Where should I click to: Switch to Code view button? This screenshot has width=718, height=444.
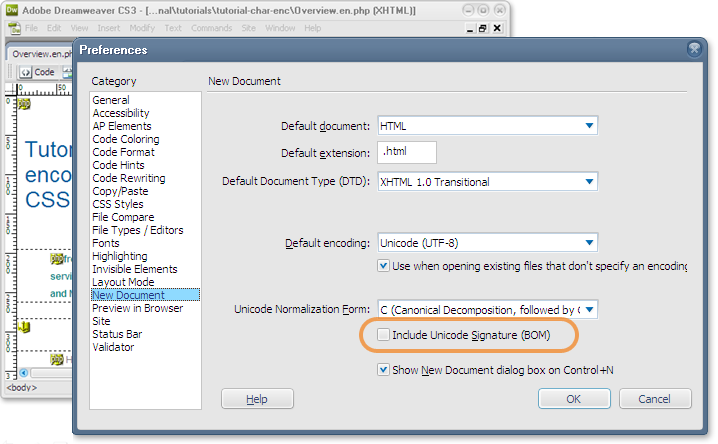coord(38,72)
